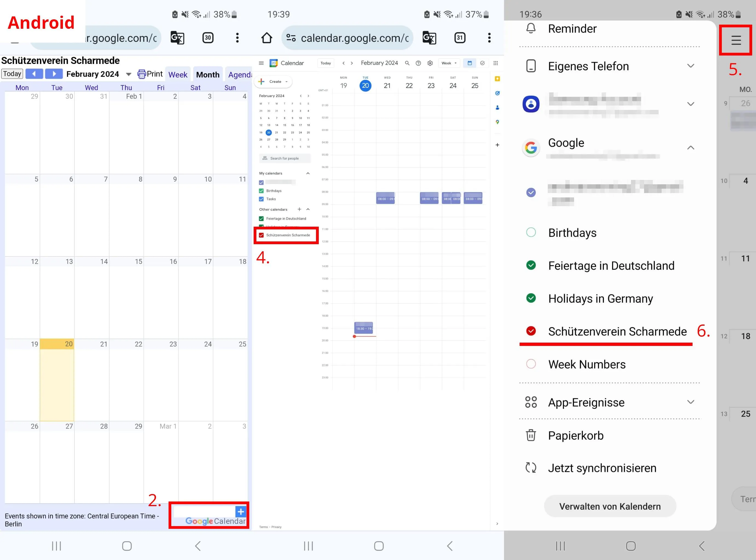Open Google Maps side panel icon
The image size is (756, 560).
[497, 122]
